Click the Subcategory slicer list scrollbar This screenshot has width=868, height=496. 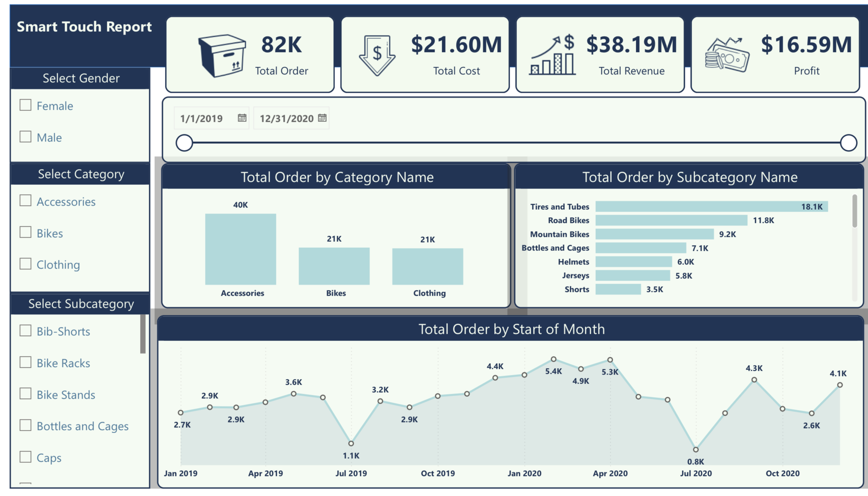(143, 334)
